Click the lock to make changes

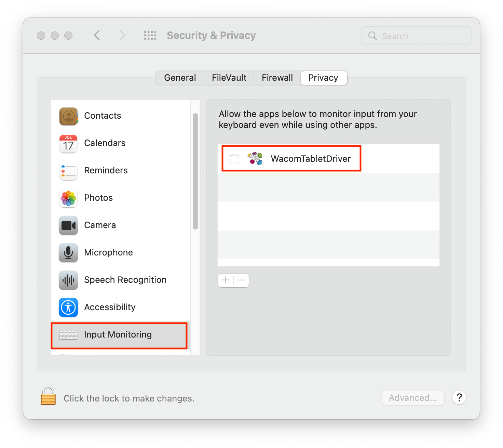(48, 397)
